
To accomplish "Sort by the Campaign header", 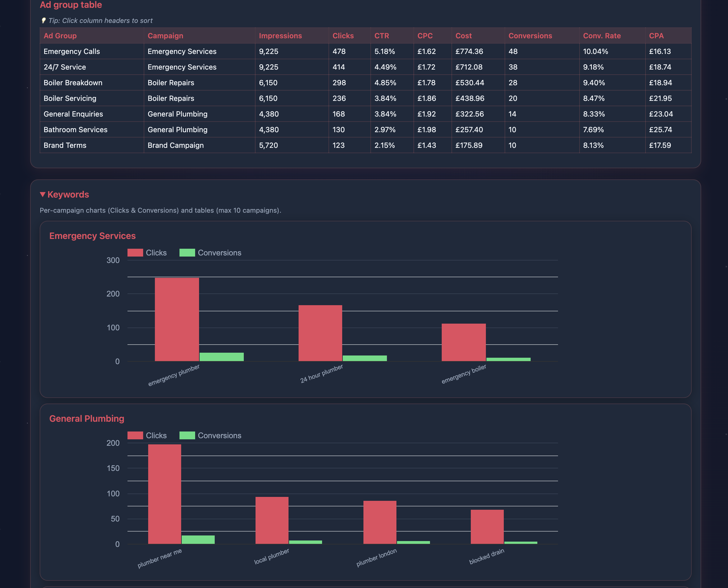I will (165, 35).
